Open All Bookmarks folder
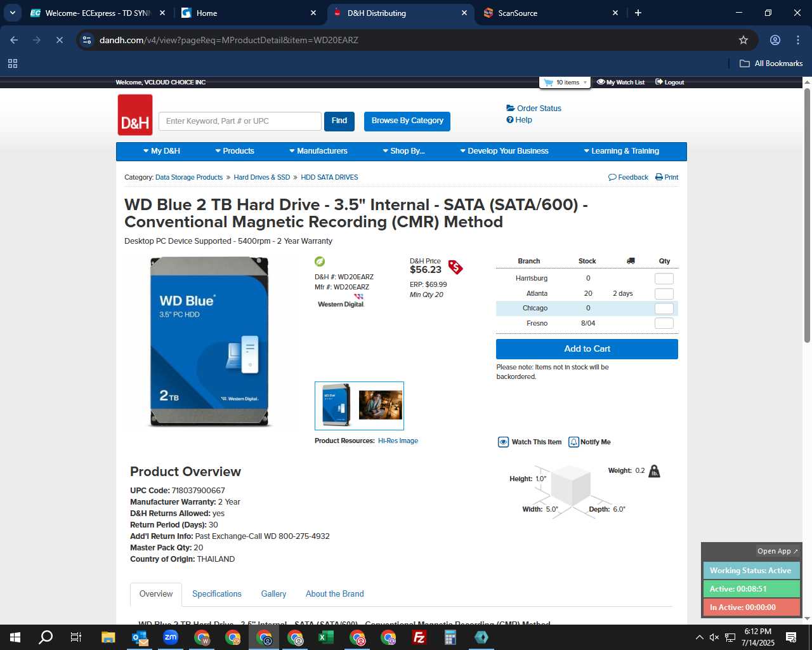The width and height of the screenshot is (812, 650). point(771,63)
